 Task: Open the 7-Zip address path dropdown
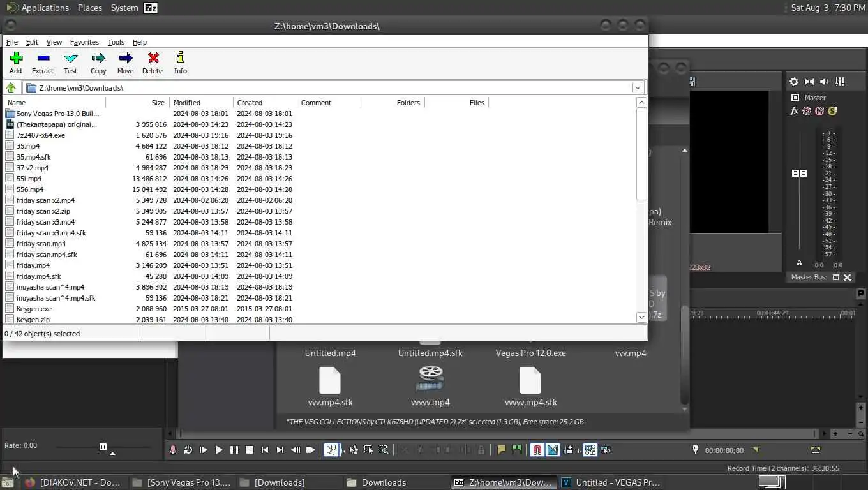637,87
